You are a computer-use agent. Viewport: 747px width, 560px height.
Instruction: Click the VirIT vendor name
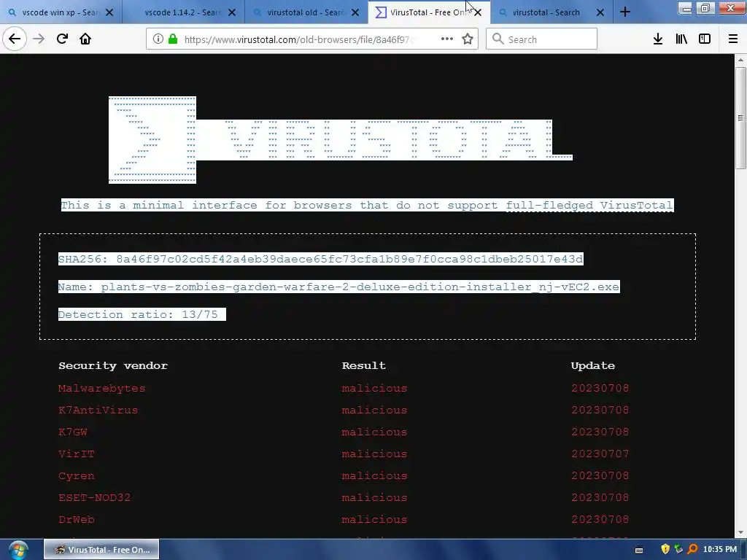pyautogui.click(x=76, y=454)
